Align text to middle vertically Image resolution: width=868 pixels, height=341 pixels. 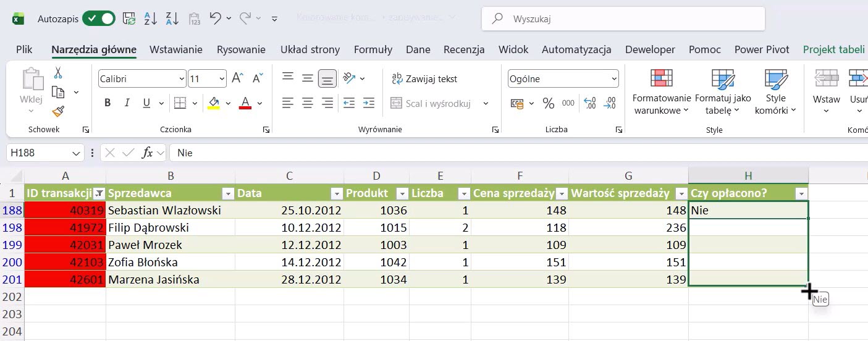[x=308, y=78]
